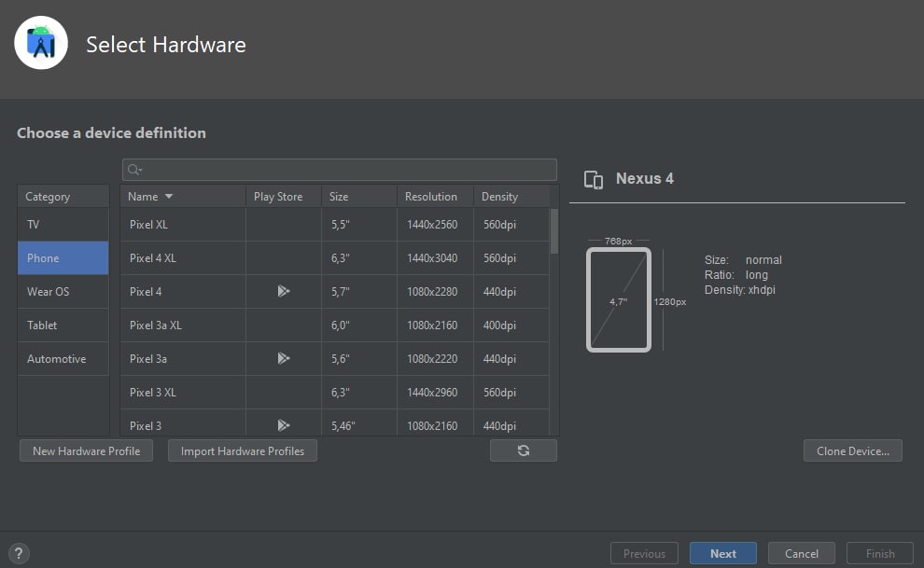Click the Android Studio logo icon
Screen dimensions: 924x568
point(41,43)
